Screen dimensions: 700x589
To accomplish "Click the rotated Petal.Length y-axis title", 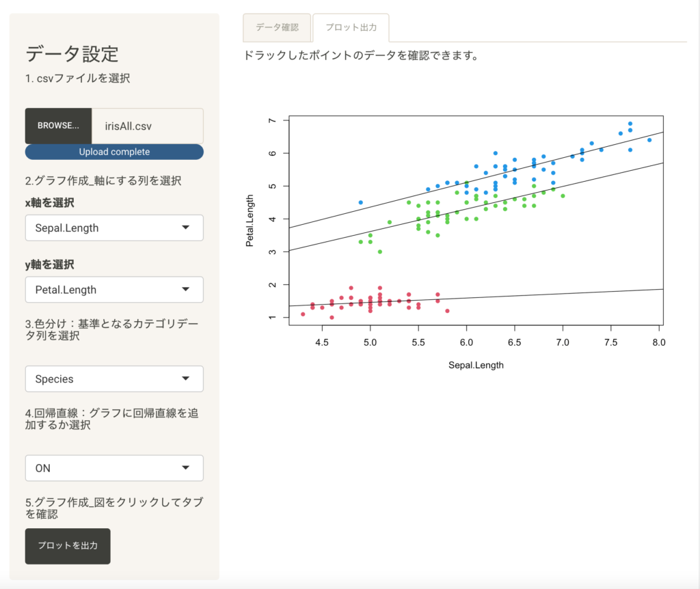I will pyautogui.click(x=250, y=219).
